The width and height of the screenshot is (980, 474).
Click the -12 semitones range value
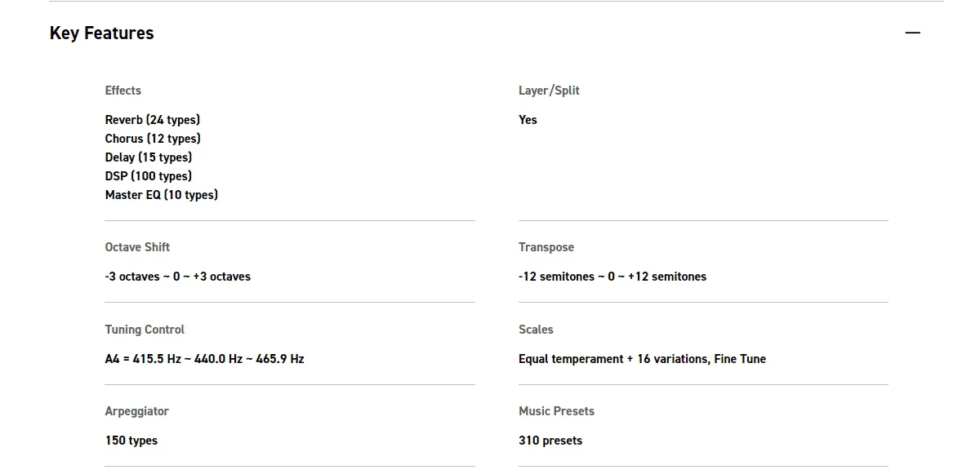[612, 277]
